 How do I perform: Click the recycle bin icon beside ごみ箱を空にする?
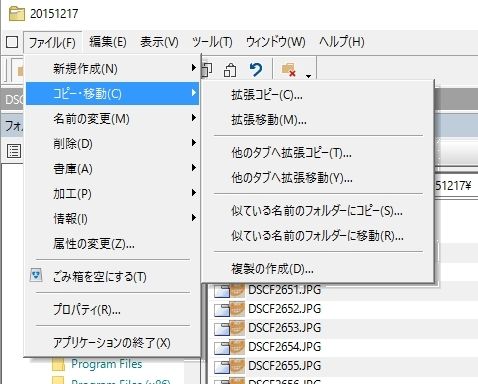36,276
